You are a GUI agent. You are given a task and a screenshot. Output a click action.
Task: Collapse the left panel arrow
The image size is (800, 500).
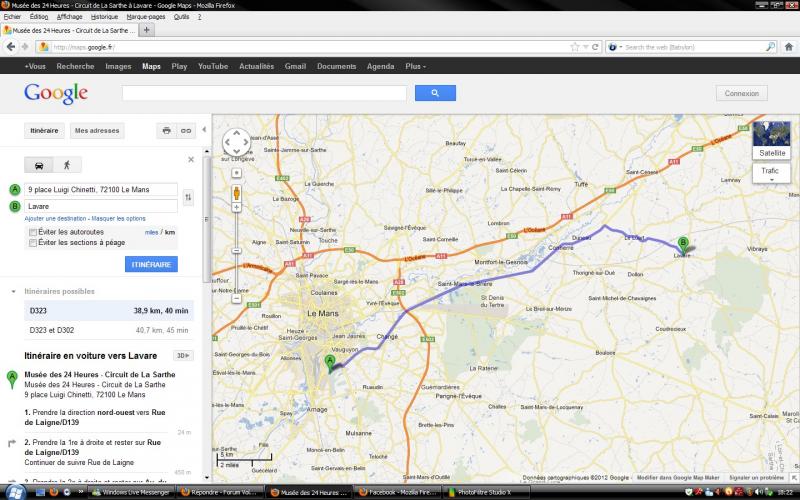(204, 130)
